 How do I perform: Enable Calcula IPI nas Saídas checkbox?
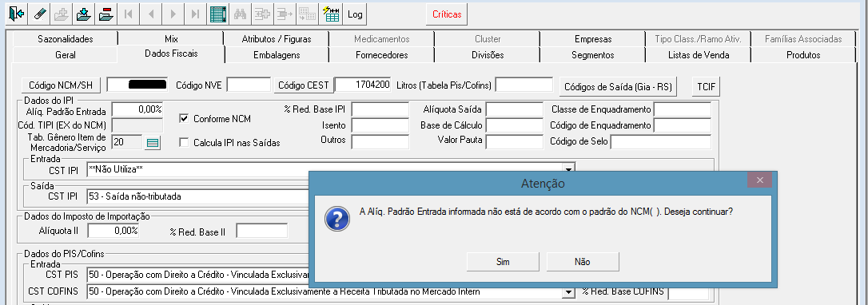pyautogui.click(x=184, y=143)
